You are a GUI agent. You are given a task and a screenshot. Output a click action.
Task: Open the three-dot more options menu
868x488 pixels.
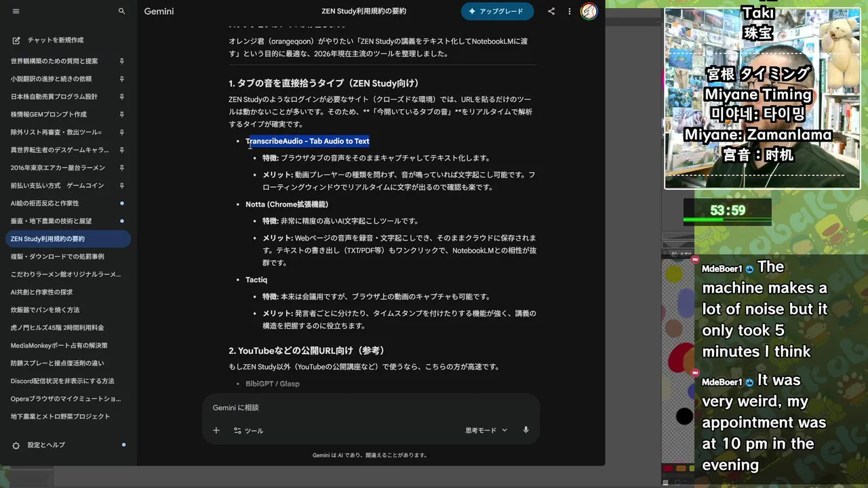click(x=570, y=12)
